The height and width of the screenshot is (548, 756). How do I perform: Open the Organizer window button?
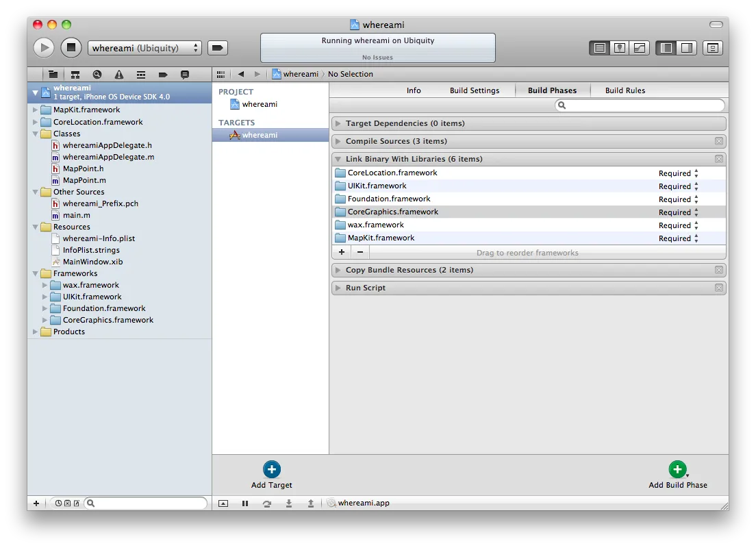point(713,48)
